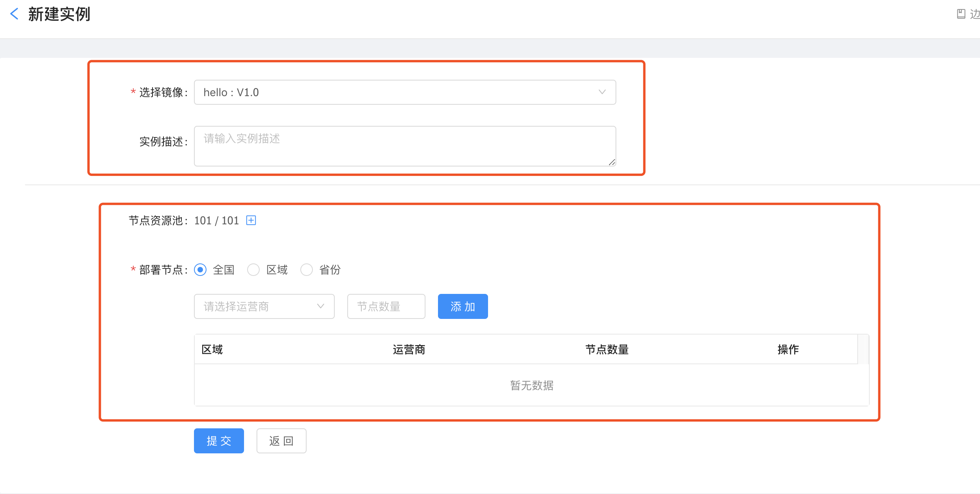
Task: Expand node pool with the plus icon
Action: 251,220
